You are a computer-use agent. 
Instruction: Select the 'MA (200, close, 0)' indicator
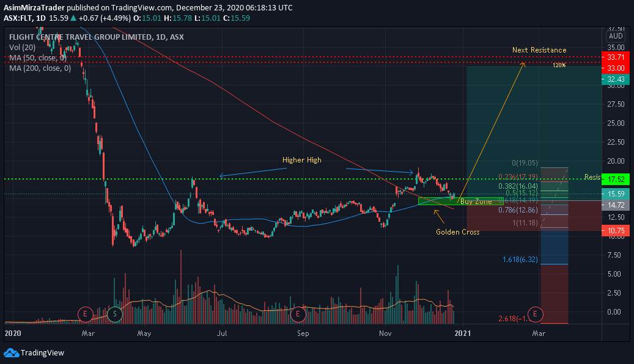click(x=40, y=68)
